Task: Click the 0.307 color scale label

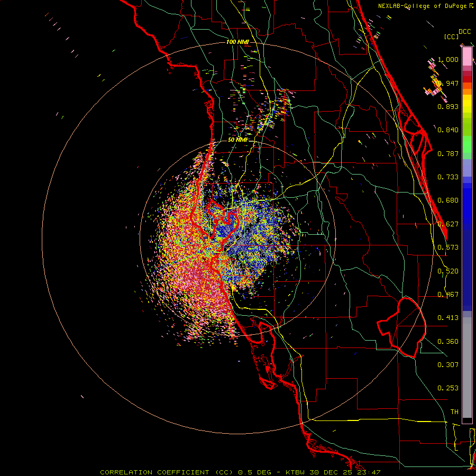Action: point(448,365)
